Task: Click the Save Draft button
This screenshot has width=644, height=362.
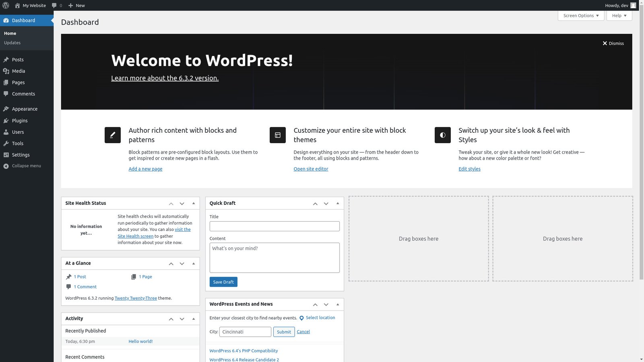Action: click(223, 282)
